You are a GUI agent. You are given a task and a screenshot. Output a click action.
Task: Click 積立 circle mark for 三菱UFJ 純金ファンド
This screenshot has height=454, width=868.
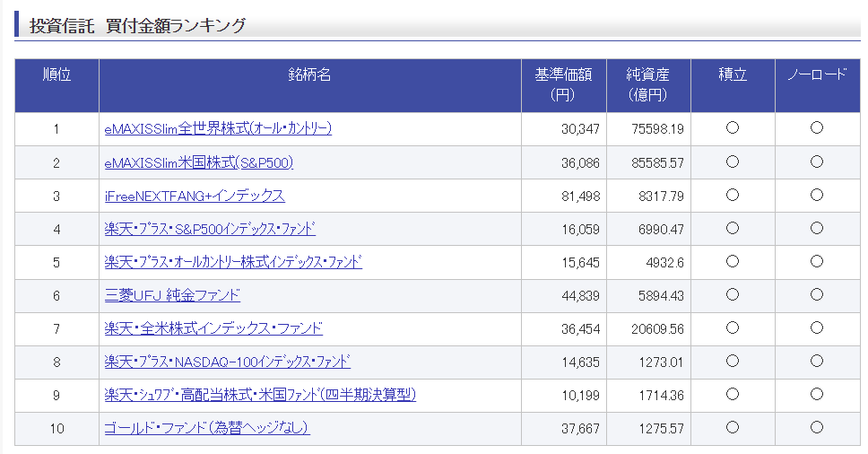[x=733, y=294]
